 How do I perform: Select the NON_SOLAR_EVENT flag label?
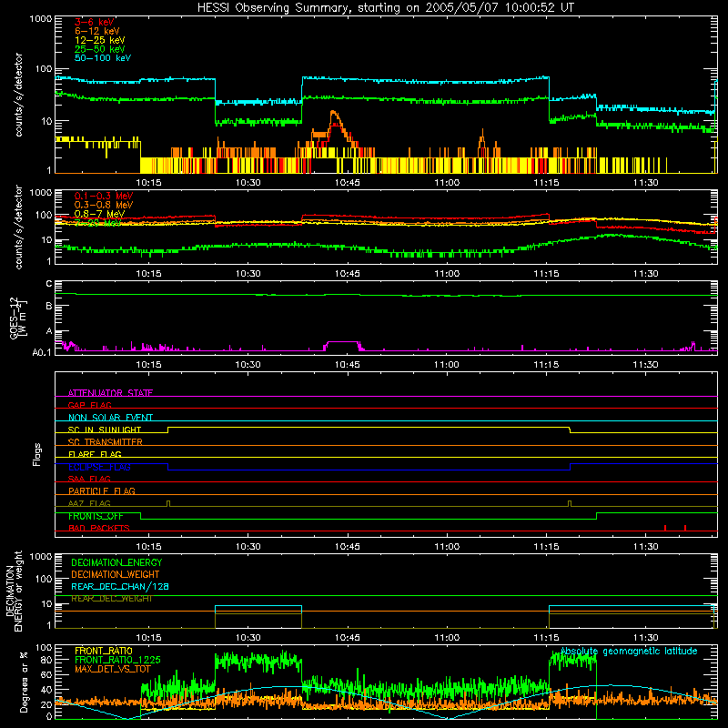(x=110, y=418)
